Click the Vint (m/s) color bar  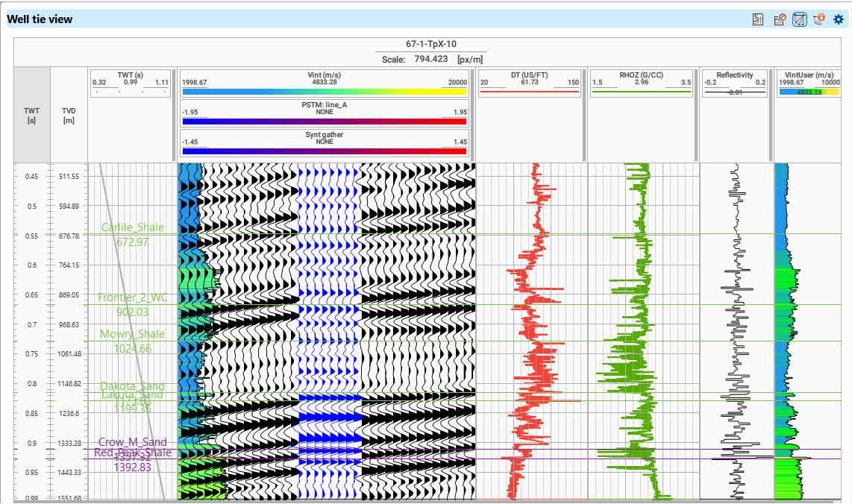click(325, 92)
